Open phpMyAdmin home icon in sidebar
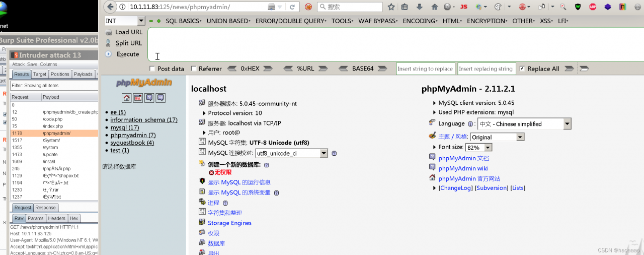 point(127,98)
